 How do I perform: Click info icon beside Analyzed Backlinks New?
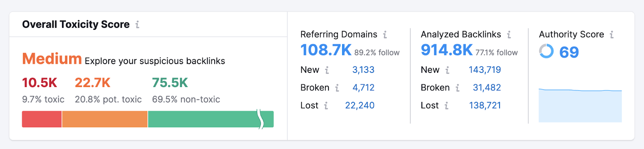[x=447, y=70]
